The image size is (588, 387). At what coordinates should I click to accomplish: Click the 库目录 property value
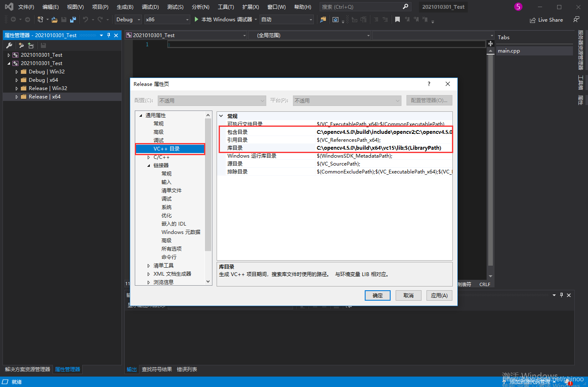coord(379,148)
